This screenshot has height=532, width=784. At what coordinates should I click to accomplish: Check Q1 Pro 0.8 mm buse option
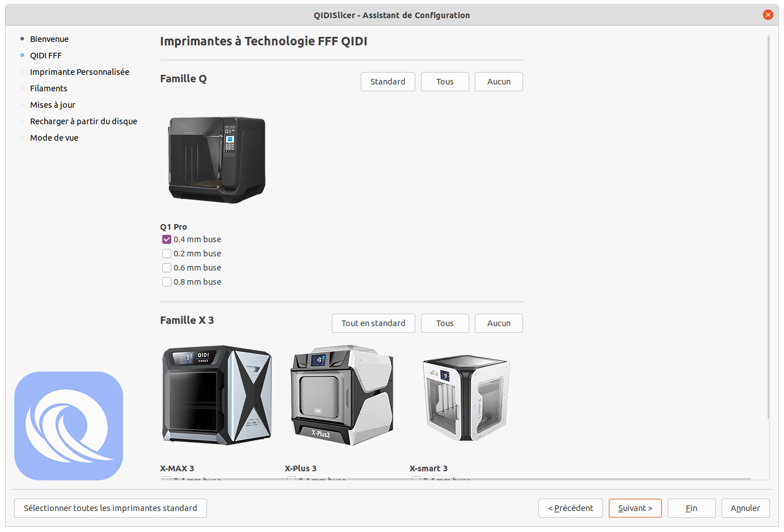tap(167, 282)
